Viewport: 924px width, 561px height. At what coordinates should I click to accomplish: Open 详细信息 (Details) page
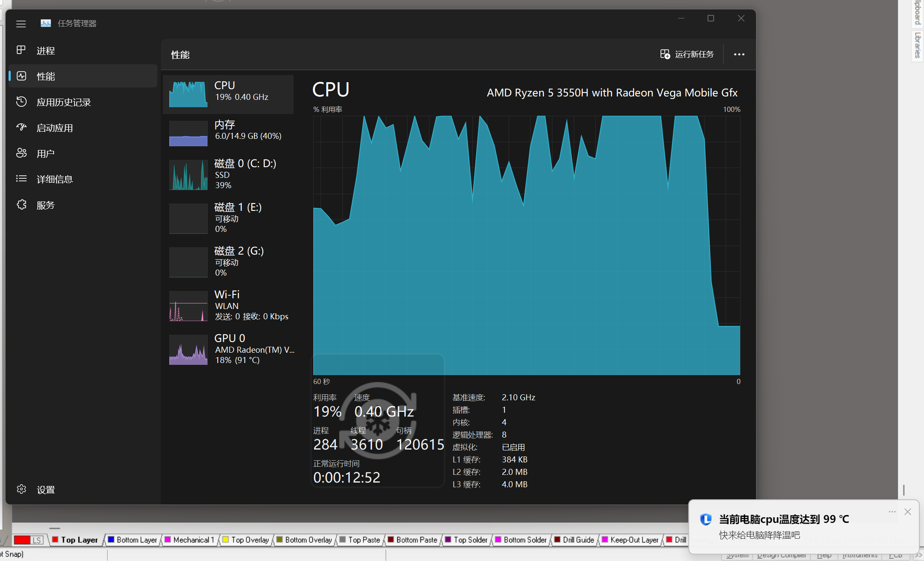click(83, 179)
